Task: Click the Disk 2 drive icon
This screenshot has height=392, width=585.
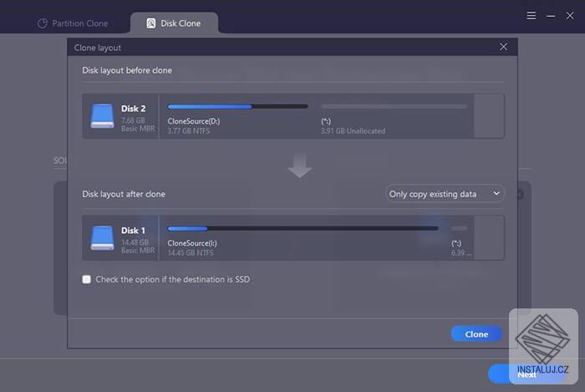Action: tap(102, 116)
